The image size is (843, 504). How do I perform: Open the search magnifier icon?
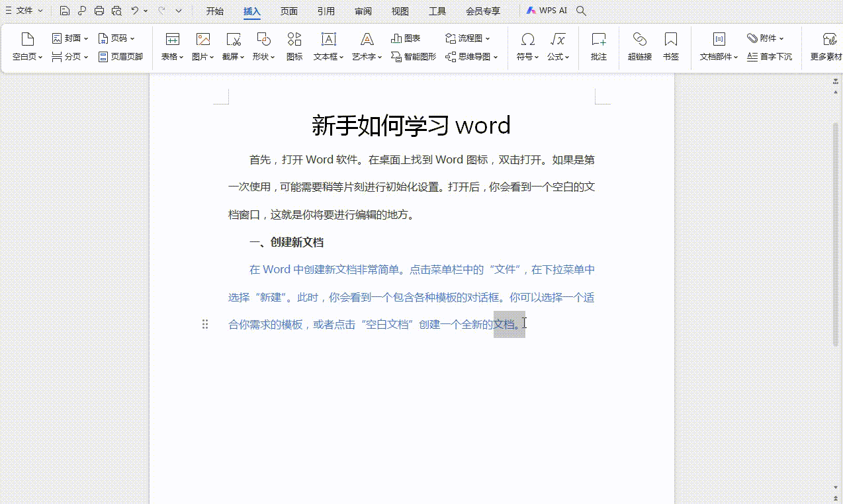coord(581,11)
